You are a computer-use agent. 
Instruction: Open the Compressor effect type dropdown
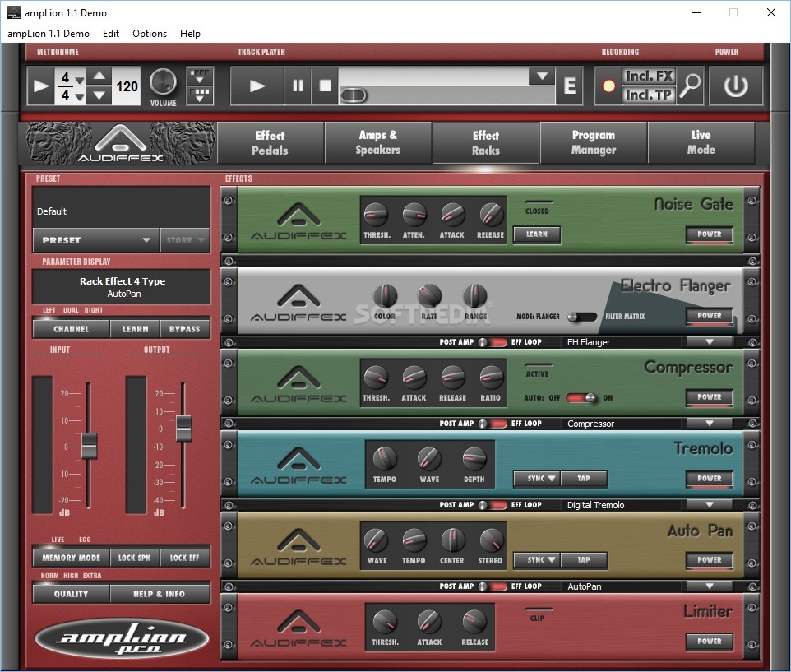[710, 424]
